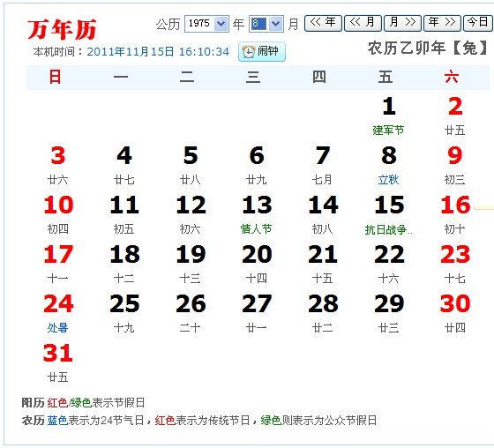Select date 15 抗日战争
The width and height of the screenshot is (494, 448).
pos(389,215)
